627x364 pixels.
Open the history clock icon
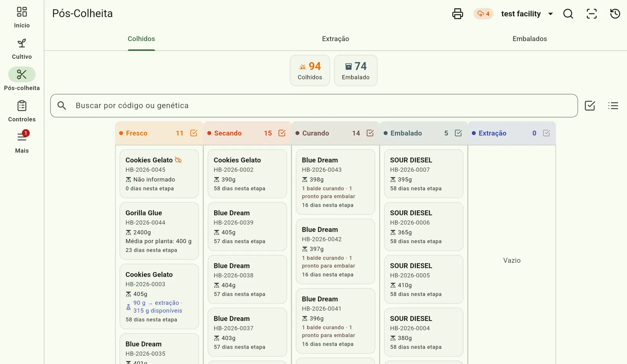[615, 14]
